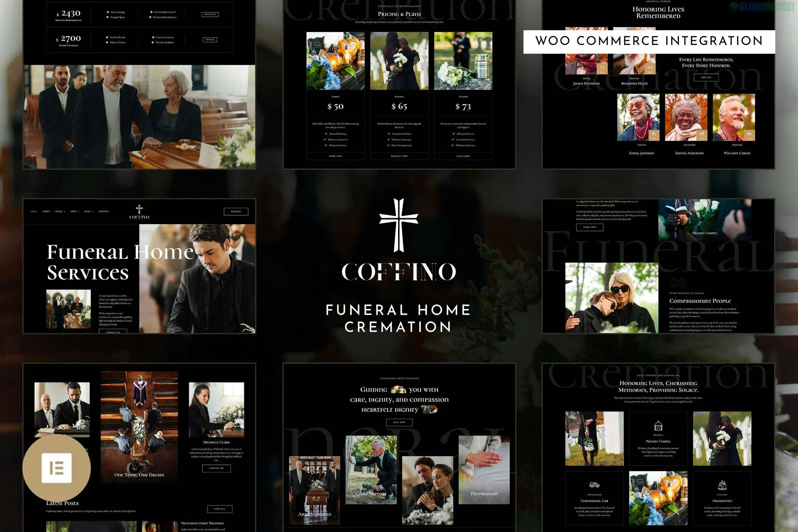Click the inline image beside Heartfelt Dignity

click(x=430, y=410)
